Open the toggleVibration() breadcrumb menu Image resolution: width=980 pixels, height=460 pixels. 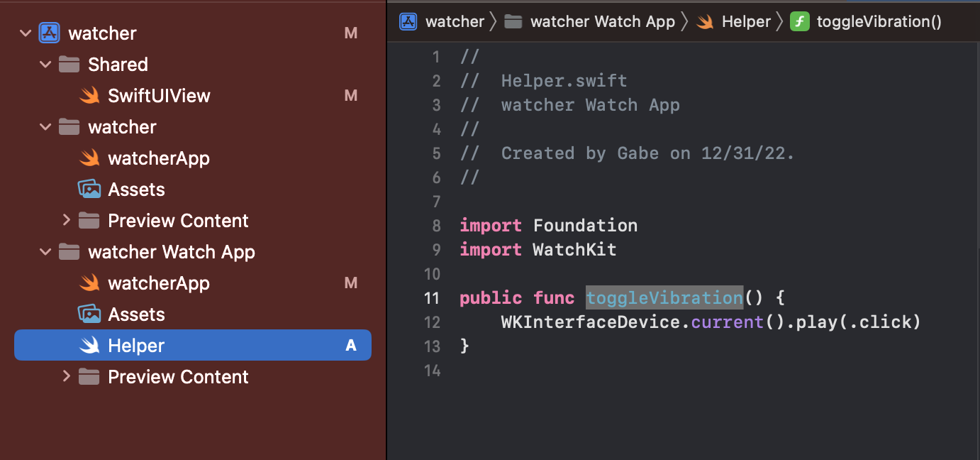coord(879,21)
